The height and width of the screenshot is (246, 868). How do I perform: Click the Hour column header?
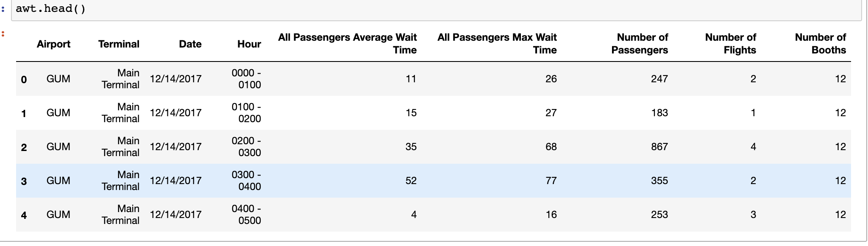click(249, 44)
